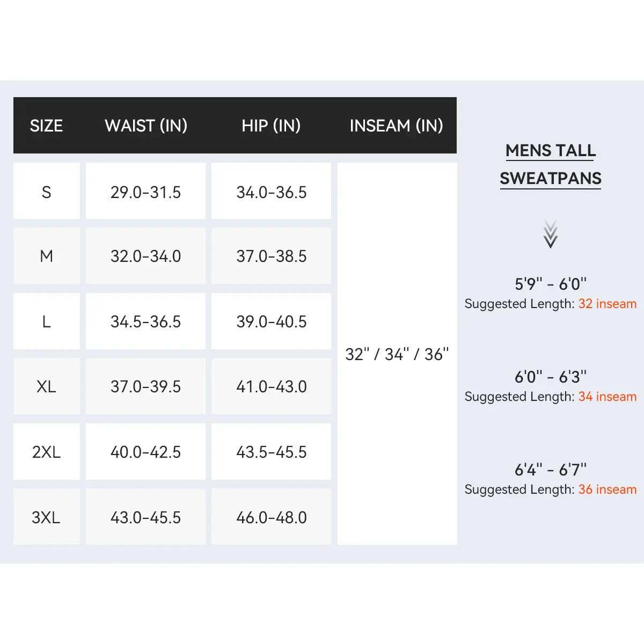The image size is (644, 644).
Task: Choose the 3XL size cell
Action: tap(47, 517)
